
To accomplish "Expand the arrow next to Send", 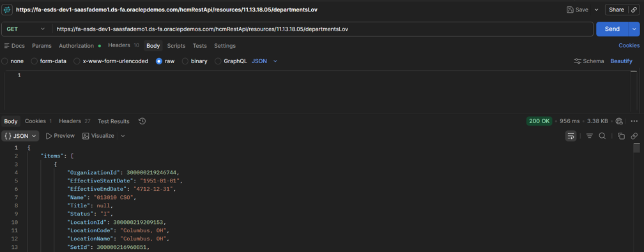I will coord(634,29).
